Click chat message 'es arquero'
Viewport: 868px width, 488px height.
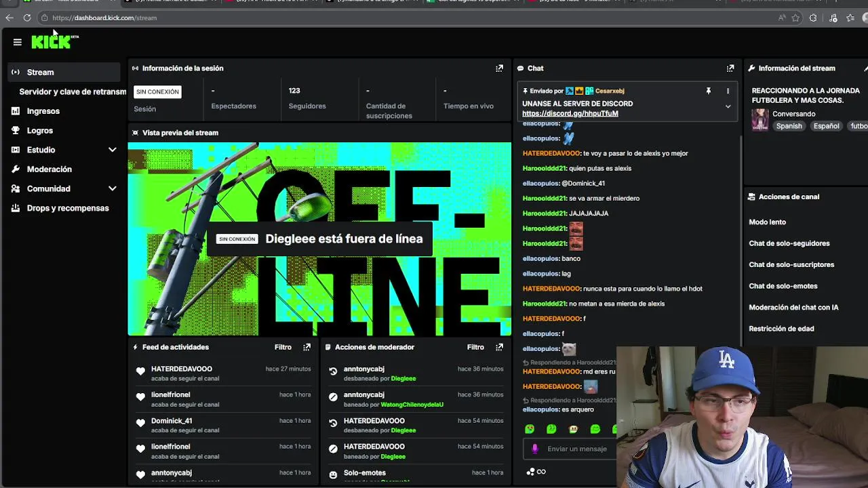tap(578, 409)
